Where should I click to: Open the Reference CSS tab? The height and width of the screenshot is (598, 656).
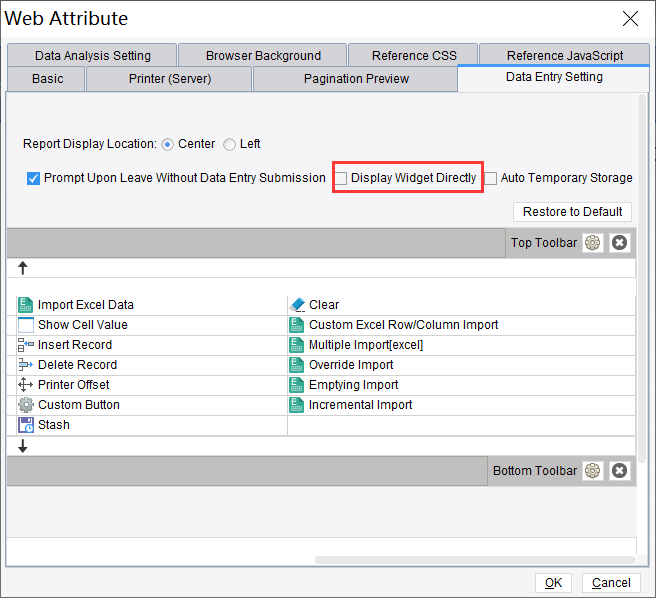click(414, 55)
